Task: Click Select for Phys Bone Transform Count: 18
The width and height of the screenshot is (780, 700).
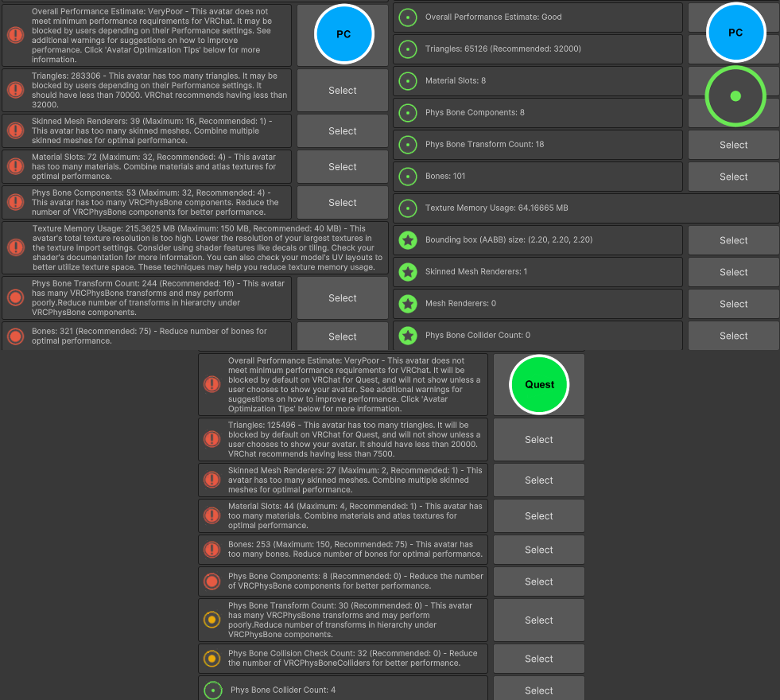Action: click(734, 145)
